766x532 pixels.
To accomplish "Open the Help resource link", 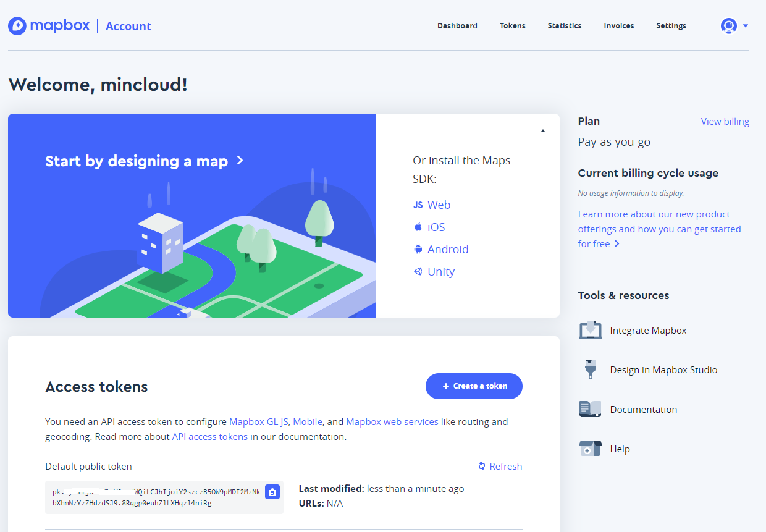I will (x=620, y=449).
